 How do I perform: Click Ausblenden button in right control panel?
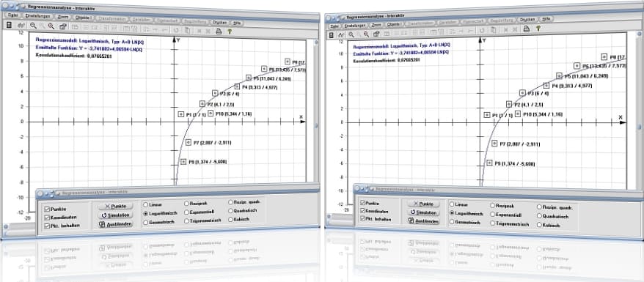coord(423,221)
